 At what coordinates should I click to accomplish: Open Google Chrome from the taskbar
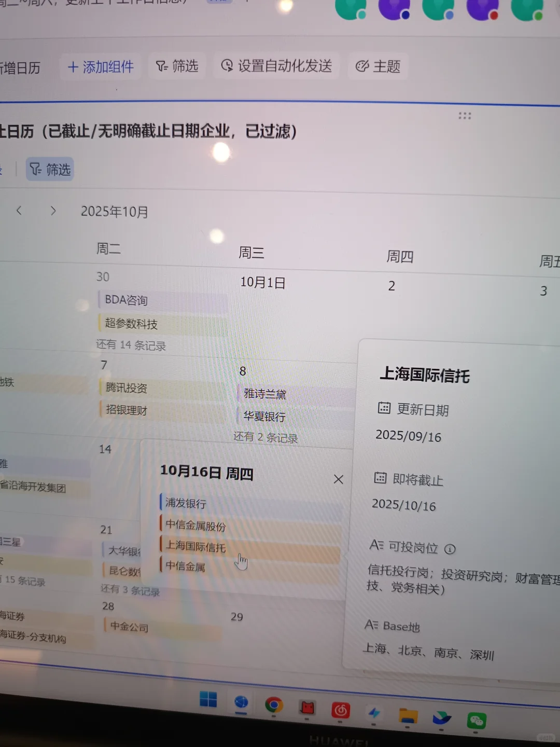274,705
